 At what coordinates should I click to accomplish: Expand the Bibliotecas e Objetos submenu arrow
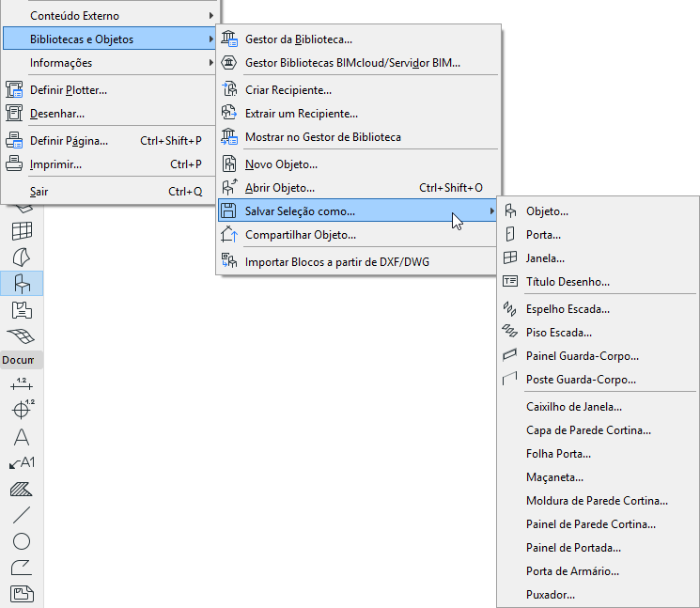(211, 39)
